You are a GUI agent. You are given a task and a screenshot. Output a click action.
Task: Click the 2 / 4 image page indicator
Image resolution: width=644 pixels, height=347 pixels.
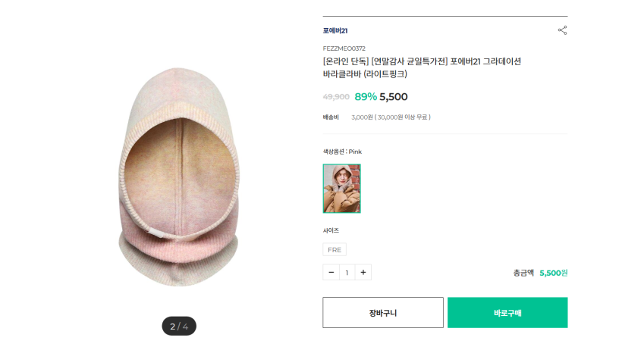pyautogui.click(x=179, y=327)
